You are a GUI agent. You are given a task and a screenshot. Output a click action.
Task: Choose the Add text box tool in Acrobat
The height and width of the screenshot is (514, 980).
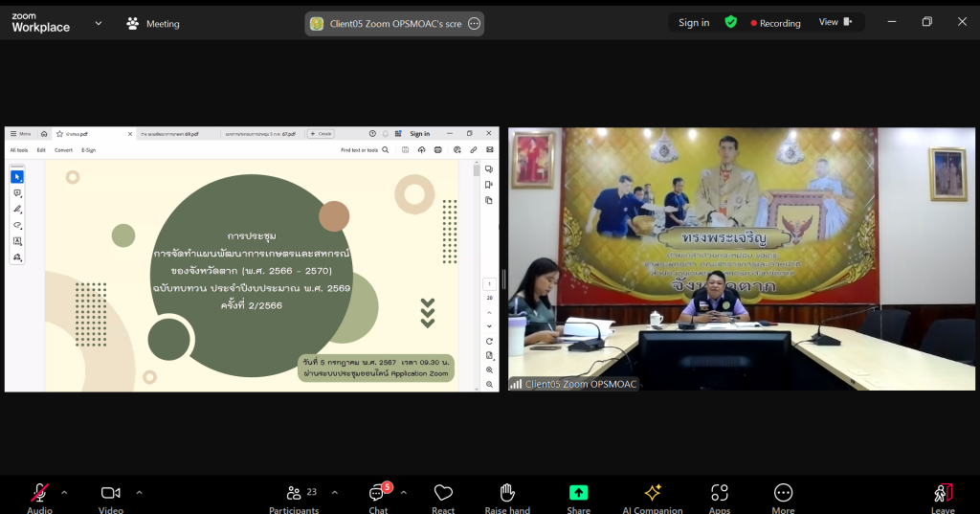(x=17, y=241)
